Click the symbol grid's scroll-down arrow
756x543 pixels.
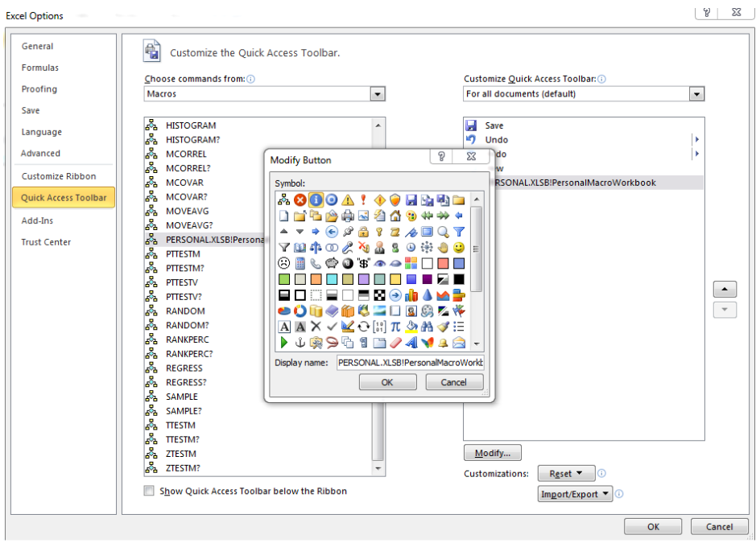coord(477,343)
